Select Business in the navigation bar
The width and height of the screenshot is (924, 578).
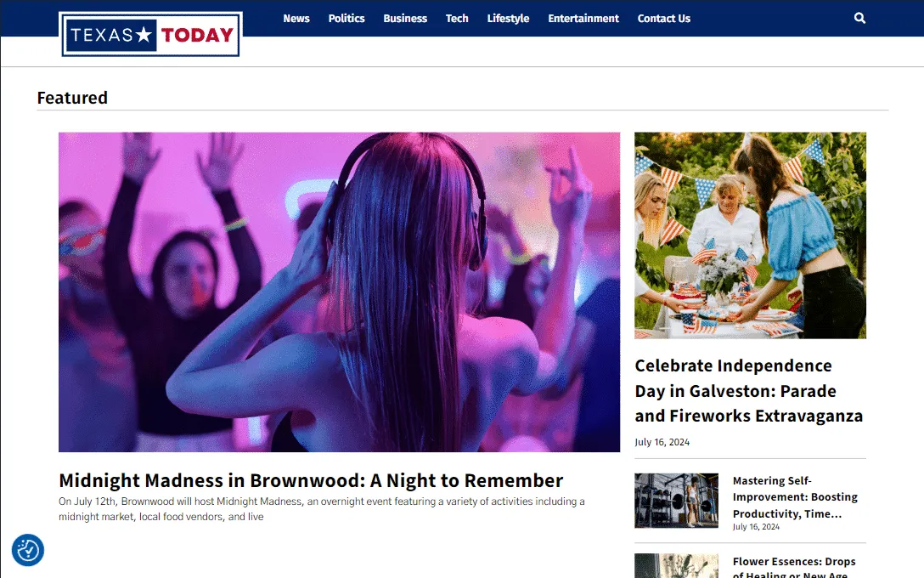click(x=405, y=19)
